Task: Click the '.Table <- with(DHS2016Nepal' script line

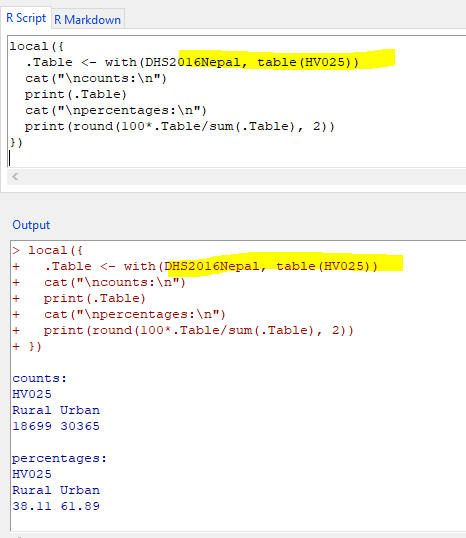Action: coord(192,62)
